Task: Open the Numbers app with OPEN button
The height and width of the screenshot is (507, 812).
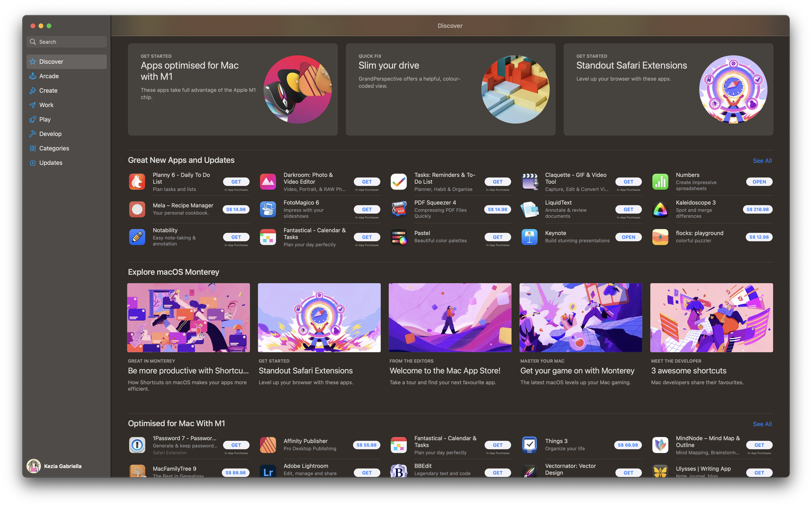Action: (x=759, y=182)
